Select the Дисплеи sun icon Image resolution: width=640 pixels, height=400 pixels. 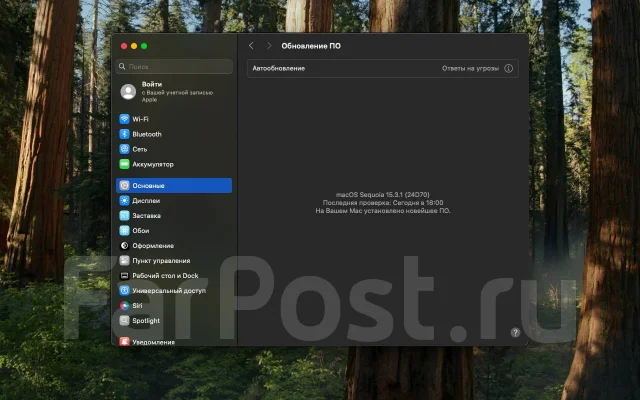tap(124, 200)
